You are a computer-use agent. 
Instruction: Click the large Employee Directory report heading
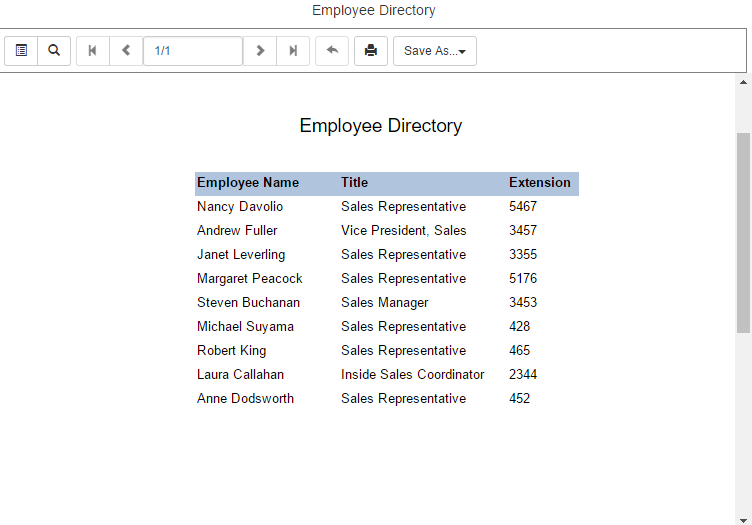tap(381, 126)
